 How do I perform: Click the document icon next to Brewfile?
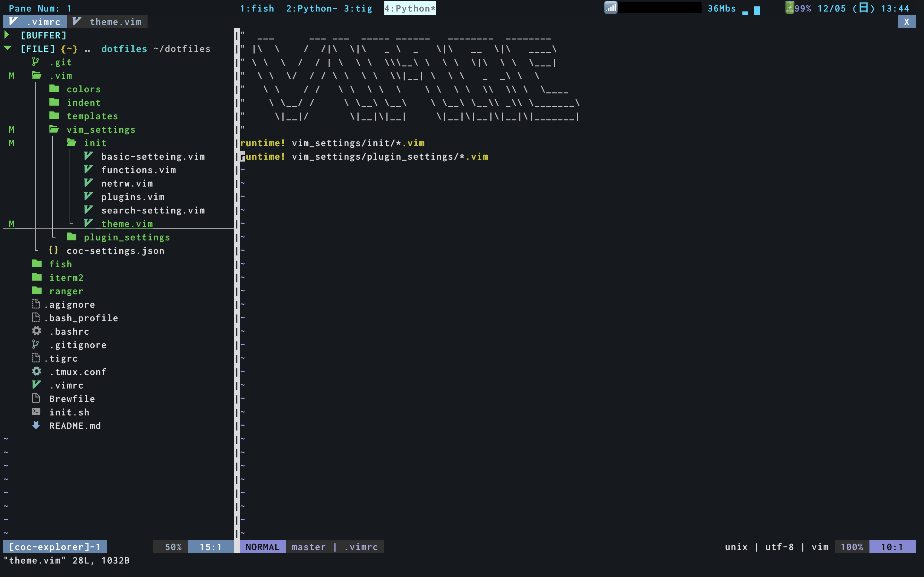click(x=36, y=398)
